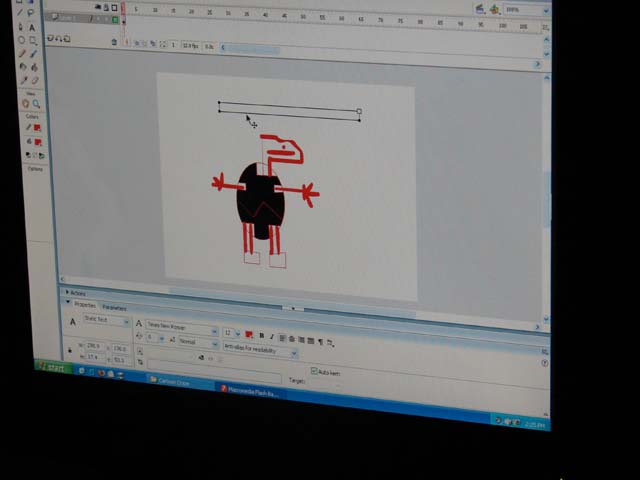The image size is (640, 480).
Task: Click the Edit Scene icon
Action: [481, 9]
